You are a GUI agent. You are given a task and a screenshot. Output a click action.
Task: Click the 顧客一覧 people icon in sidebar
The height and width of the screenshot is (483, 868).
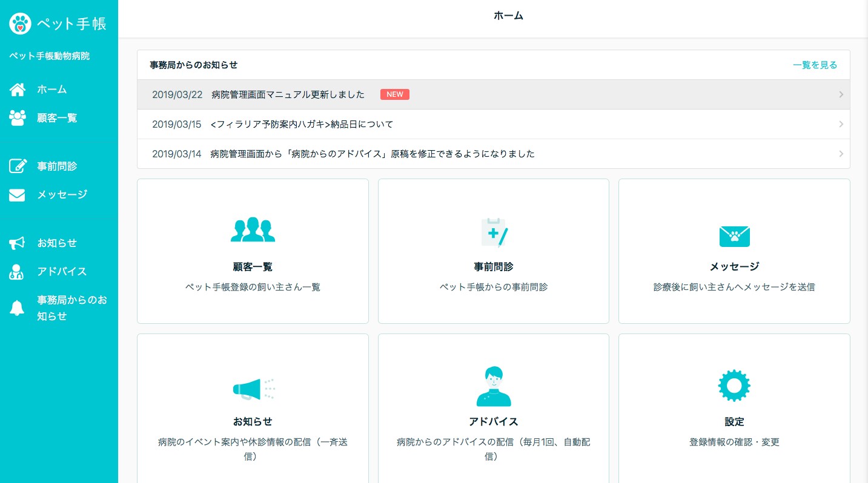coord(18,118)
